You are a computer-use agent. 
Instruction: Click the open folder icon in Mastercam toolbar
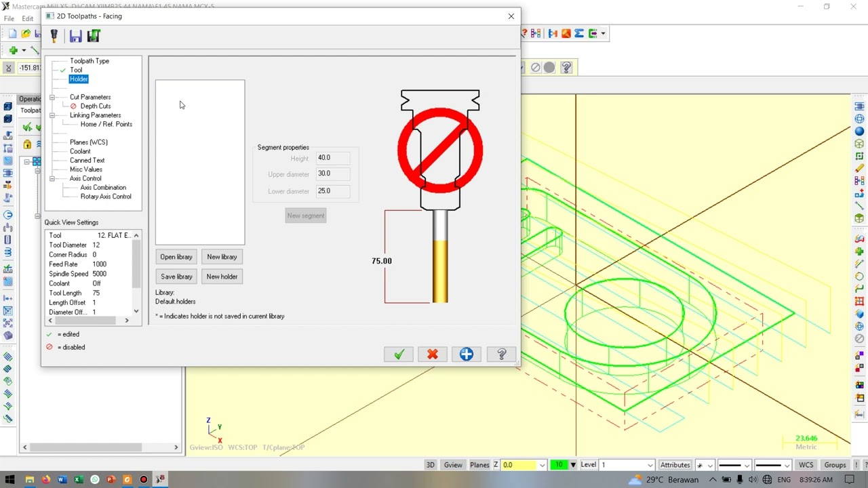pos(26,33)
